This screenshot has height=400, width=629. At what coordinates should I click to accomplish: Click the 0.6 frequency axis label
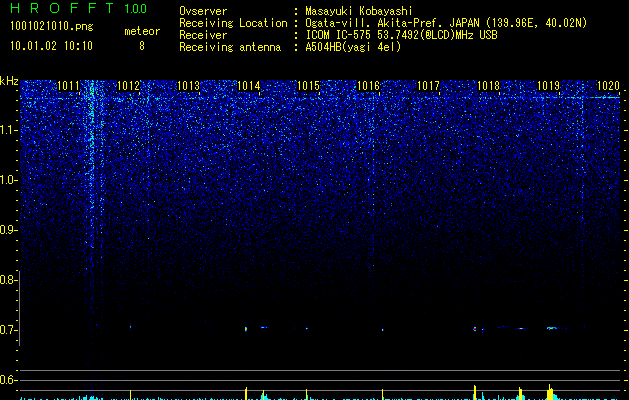[9, 380]
